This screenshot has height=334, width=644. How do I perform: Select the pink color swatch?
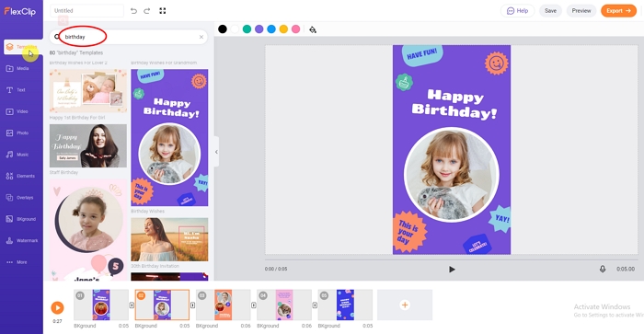pos(295,29)
